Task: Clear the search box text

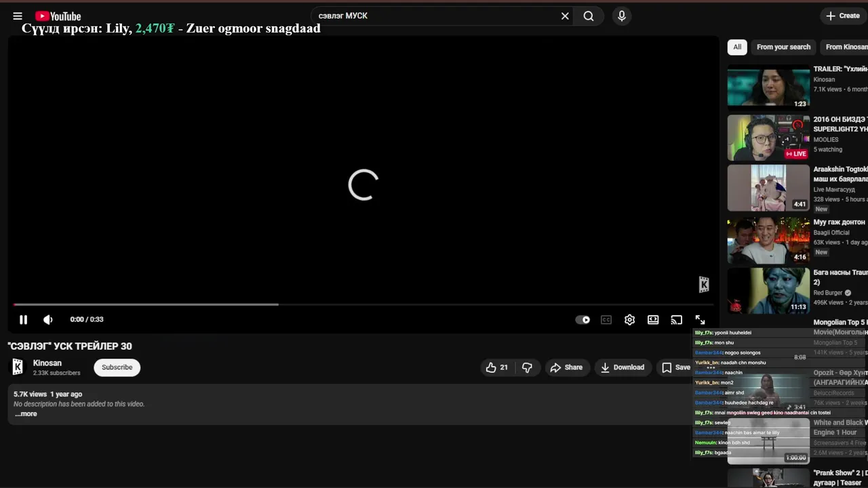Action: pyautogui.click(x=565, y=16)
